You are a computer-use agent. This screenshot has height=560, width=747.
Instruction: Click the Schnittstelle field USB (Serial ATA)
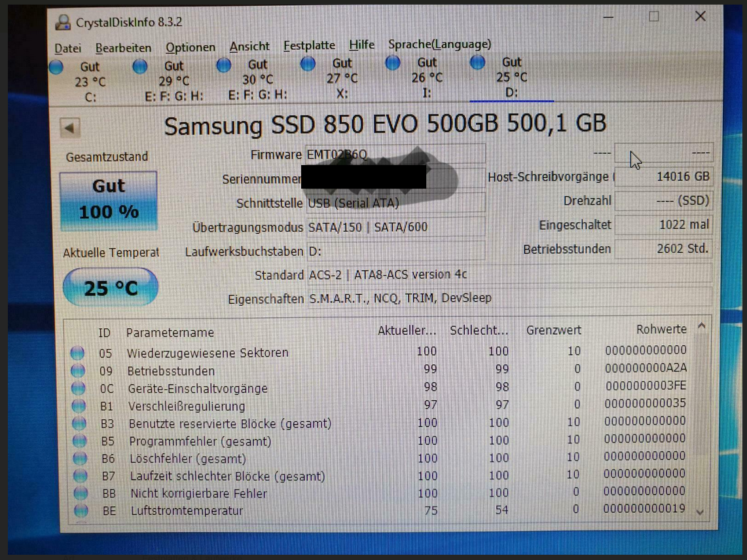395,202
